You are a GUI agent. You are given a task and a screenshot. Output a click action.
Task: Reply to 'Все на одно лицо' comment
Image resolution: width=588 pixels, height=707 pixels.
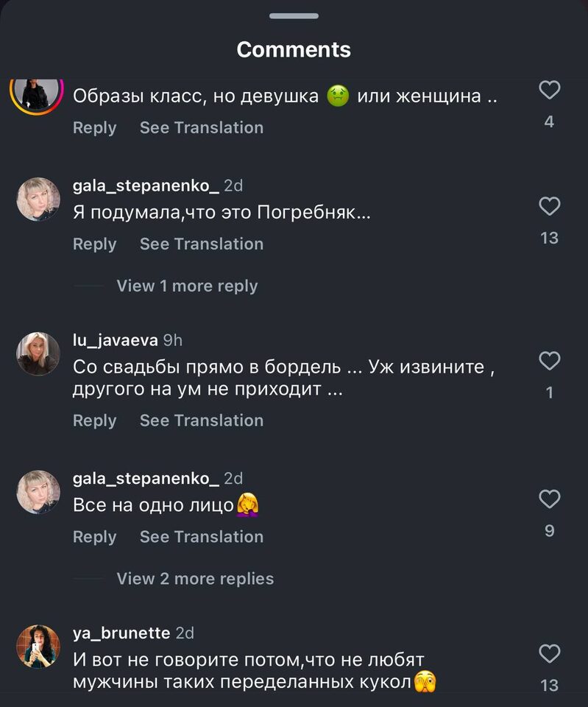click(94, 537)
